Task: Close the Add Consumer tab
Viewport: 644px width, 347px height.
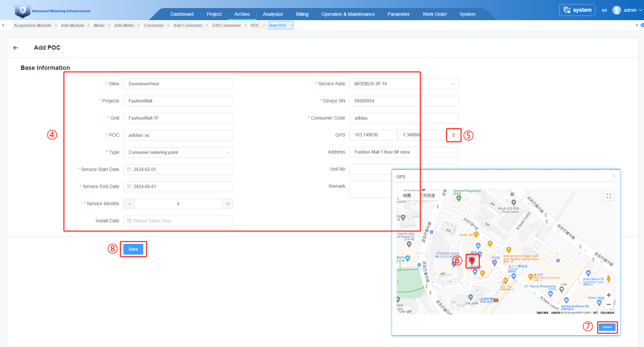Action: tap(207, 25)
